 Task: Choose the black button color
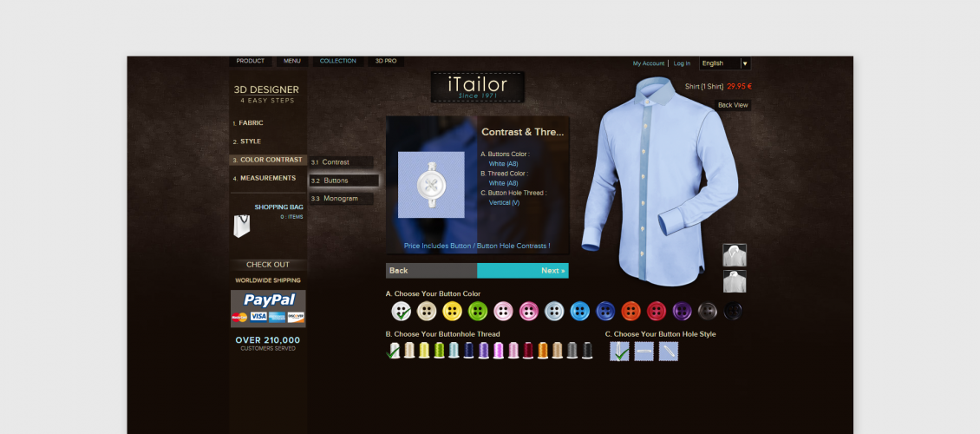[x=733, y=311]
